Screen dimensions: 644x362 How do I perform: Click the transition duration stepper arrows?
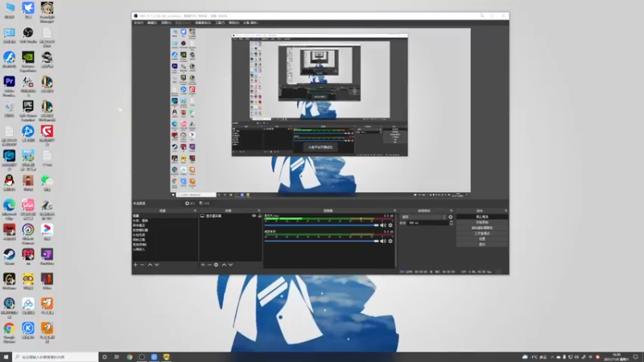(452, 223)
